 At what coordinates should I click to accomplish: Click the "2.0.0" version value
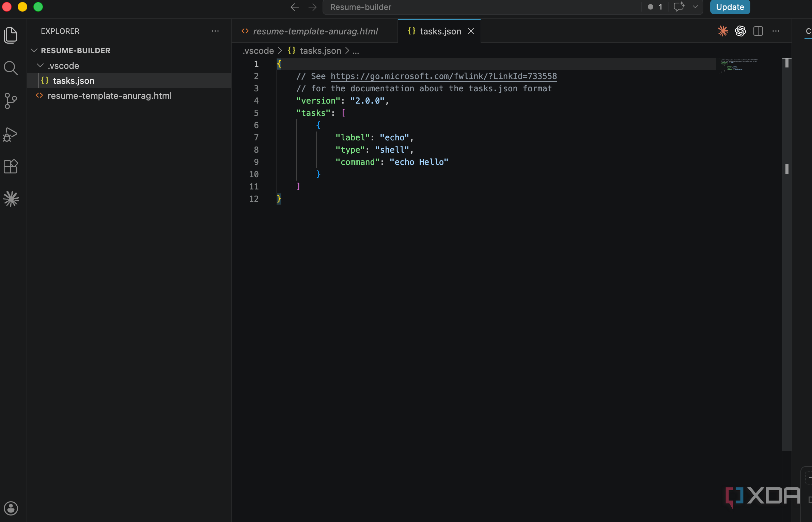pos(368,101)
